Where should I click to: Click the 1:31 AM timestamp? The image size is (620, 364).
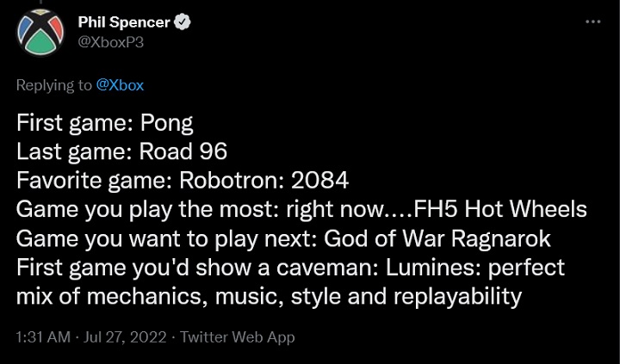pyautogui.click(x=42, y=337)
